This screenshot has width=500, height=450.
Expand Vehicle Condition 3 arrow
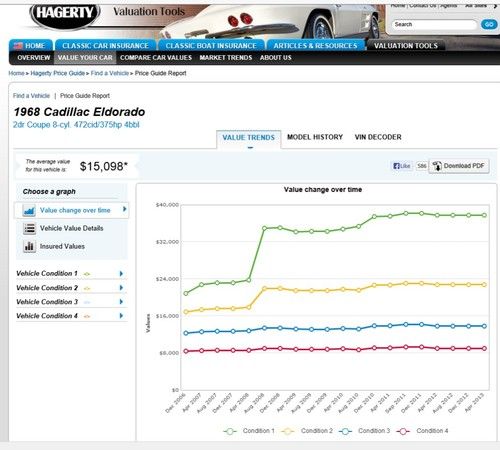click(121, 302)
